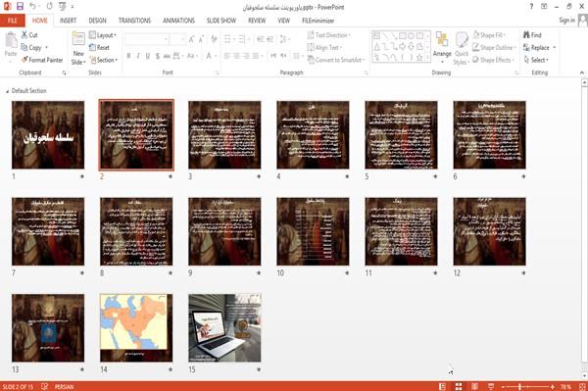Switch to the SLIDE SHOW tab
The width and height of the screenshot is (588, 391).
click(x=221, y=21)
